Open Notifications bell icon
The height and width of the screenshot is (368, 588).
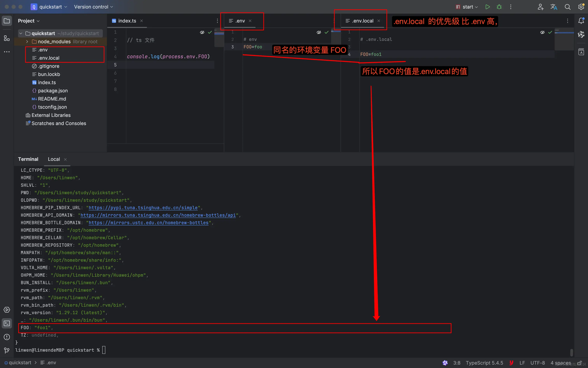point(581,21)
